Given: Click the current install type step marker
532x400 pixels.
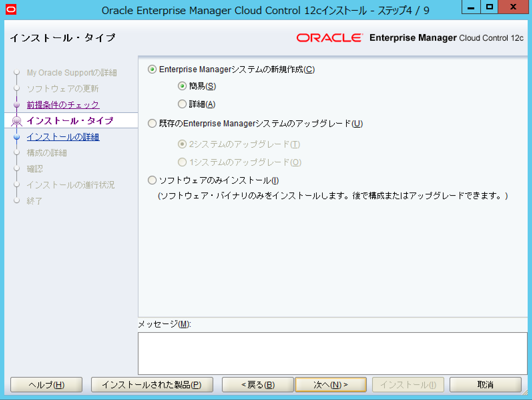Looking at the screenshot, I should [17, 121].
